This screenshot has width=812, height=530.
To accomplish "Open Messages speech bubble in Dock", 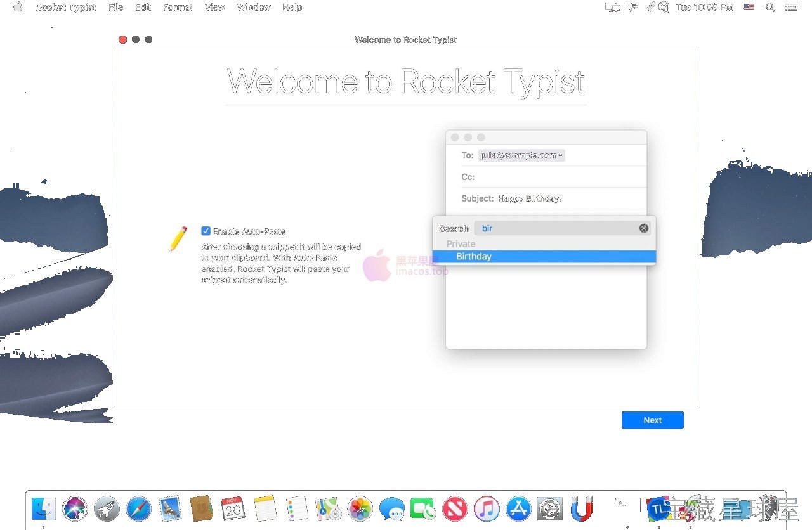I will click(392, 508).
